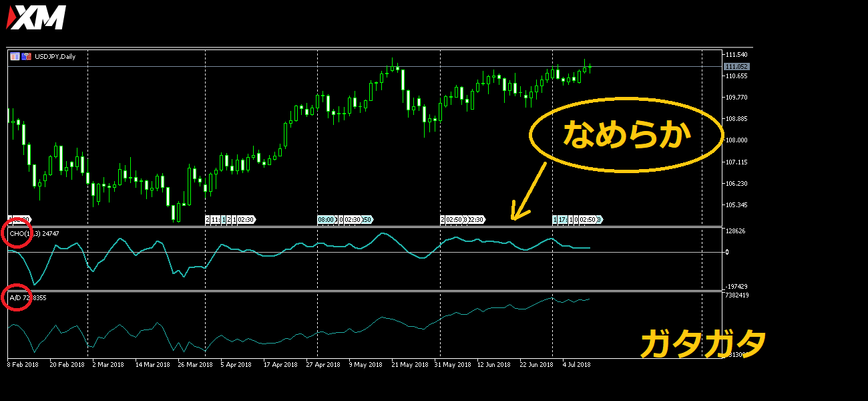
Task: Click the 108.000 price scale level
Action: [x=737, y=140]
